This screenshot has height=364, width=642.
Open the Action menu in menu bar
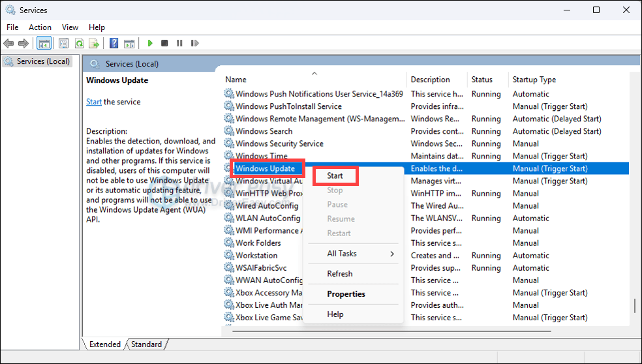[x=40, y=27]
